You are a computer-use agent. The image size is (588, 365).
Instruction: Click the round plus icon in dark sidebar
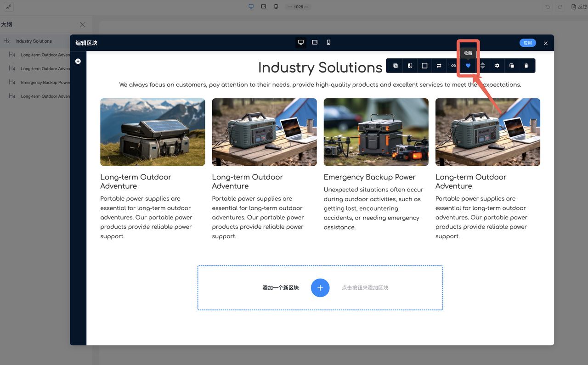click(78, 61)
